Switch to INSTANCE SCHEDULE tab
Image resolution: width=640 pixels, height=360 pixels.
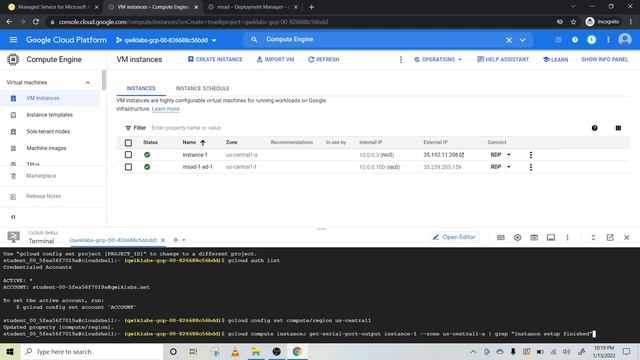202,88
